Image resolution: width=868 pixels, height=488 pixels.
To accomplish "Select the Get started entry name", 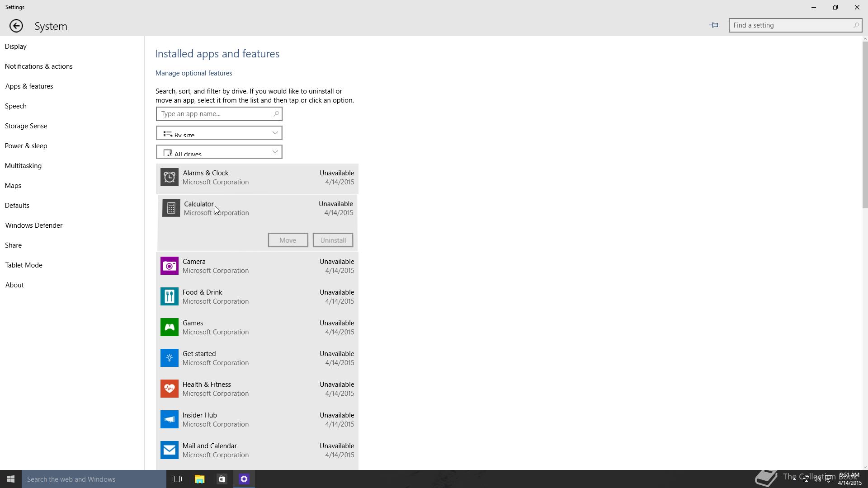I will pyautogui.click(x=199, y=354).
